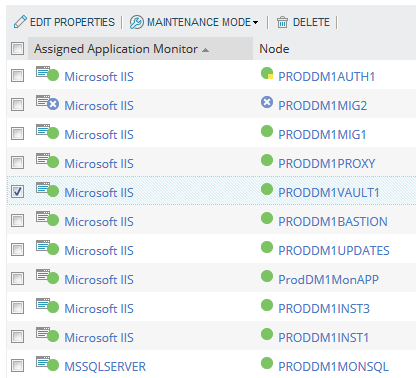The width and height of the screenshot is (416, 378).
Task: Open node ProdDM1MonAPP link
Action: 329,280
